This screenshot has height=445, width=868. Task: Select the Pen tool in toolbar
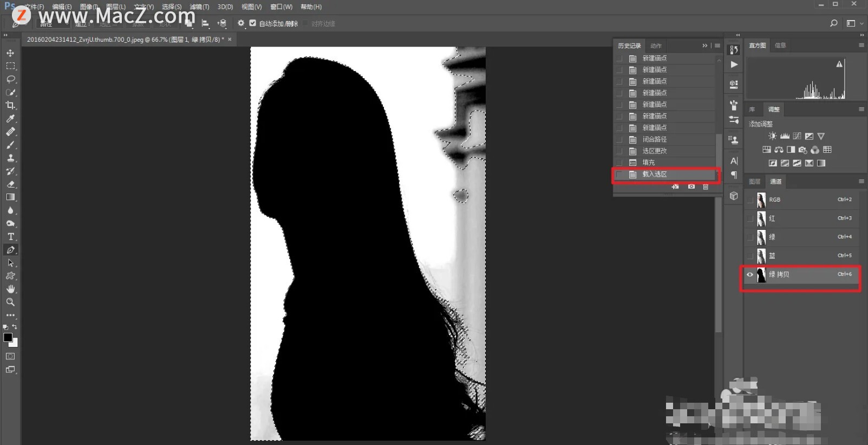(x=10, y=250)
